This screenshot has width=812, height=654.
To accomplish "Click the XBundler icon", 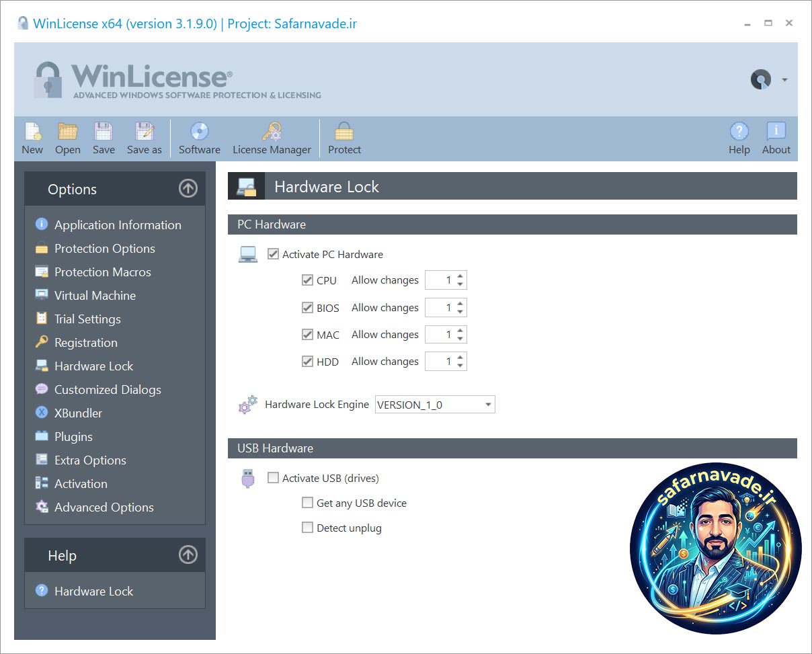I will (x=42, y=413).
